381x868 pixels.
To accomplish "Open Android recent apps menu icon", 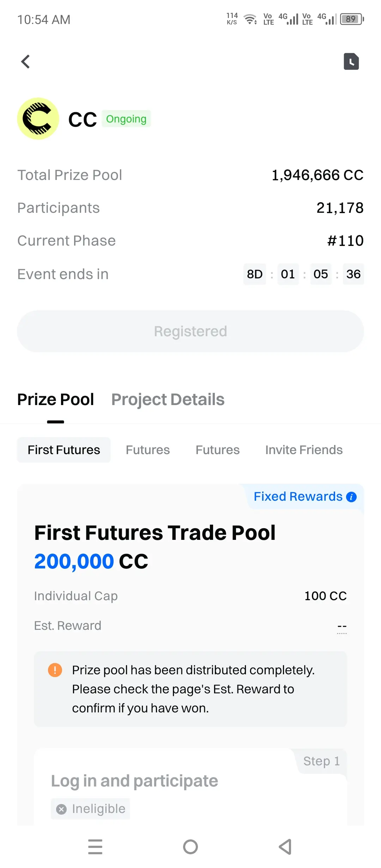I will [95, 847].
